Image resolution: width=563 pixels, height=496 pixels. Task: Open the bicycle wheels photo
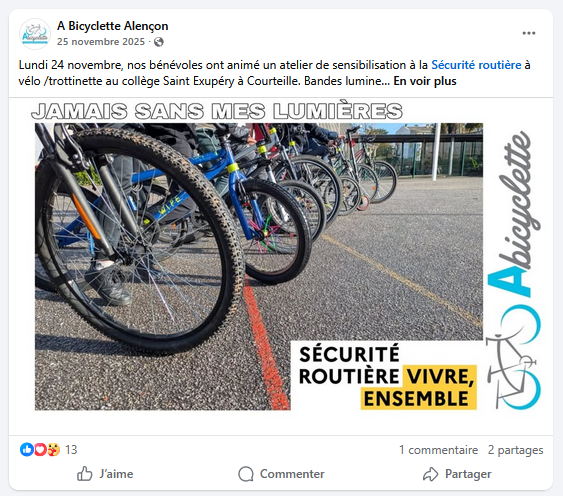[259, 266]
